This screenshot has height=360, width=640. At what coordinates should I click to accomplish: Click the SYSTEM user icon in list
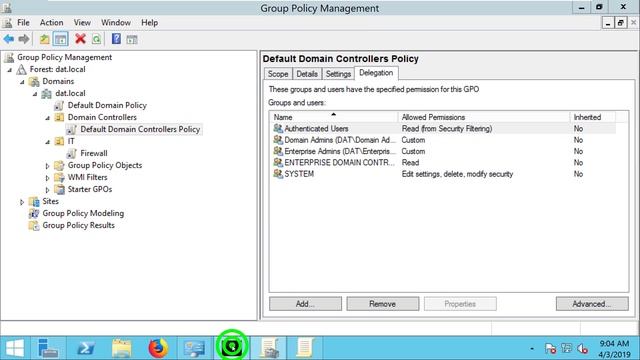[278, 174]
